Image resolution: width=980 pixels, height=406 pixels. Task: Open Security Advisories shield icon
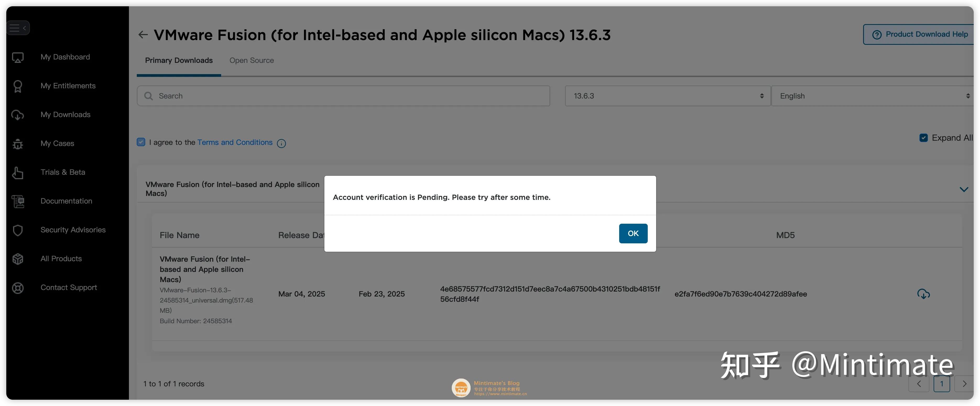tap(18, 230)
